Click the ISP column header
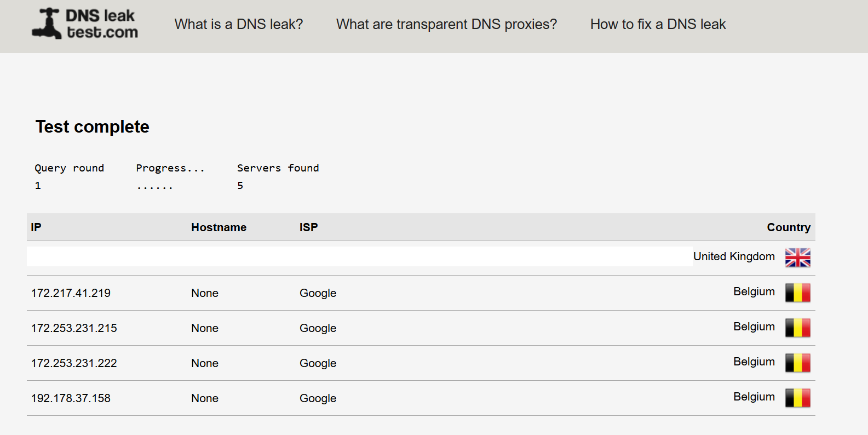The image size is (868, 435). [x=308, y=227]
